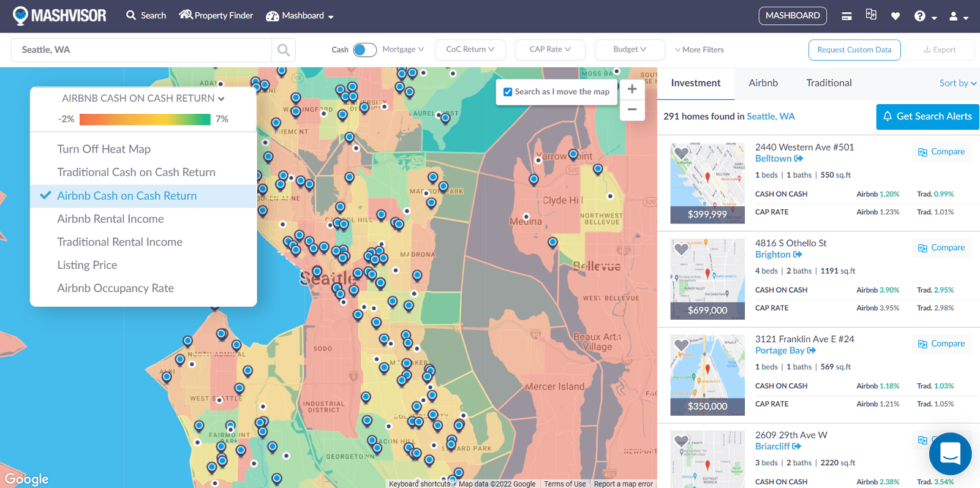Favorite the 4816 S Othello St listing heart
The width and height of the screenshot is (980, 488).
tap(682, 249)
